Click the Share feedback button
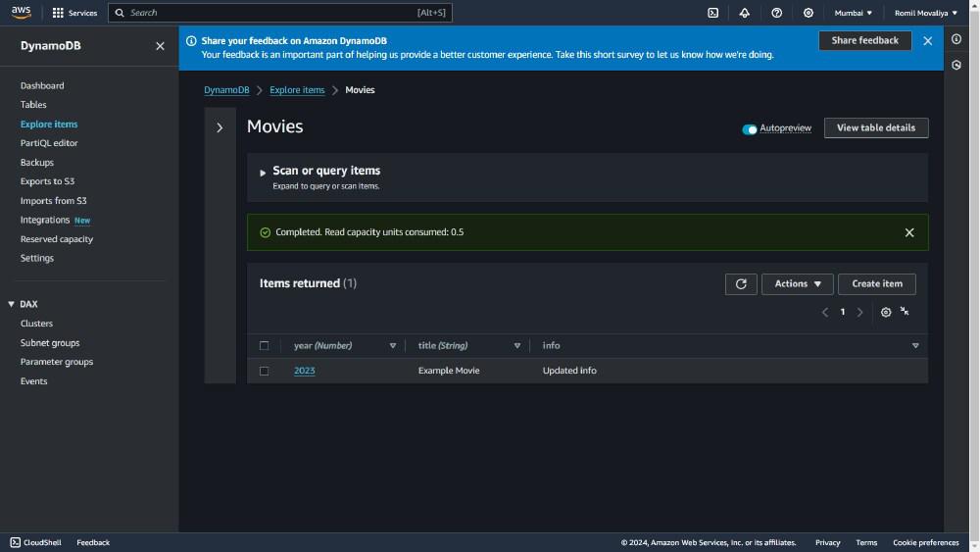This screenshot has width=980, height=552. click(x=864, y=40)
